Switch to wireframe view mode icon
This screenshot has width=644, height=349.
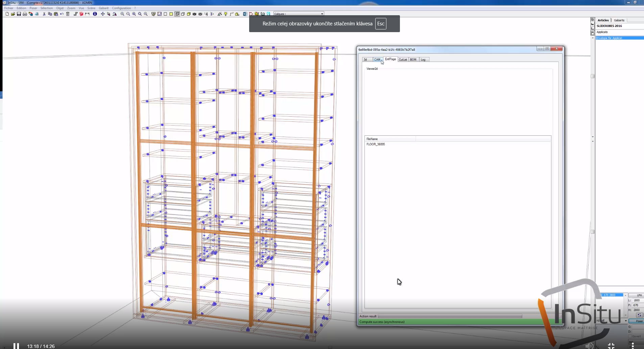(x=177, y=14)
